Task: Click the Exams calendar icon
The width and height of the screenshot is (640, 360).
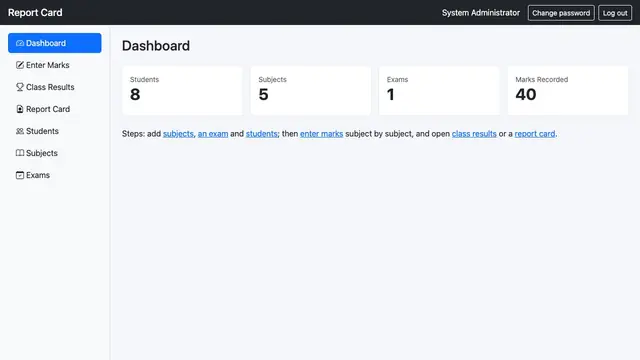Action: (20, 176)
